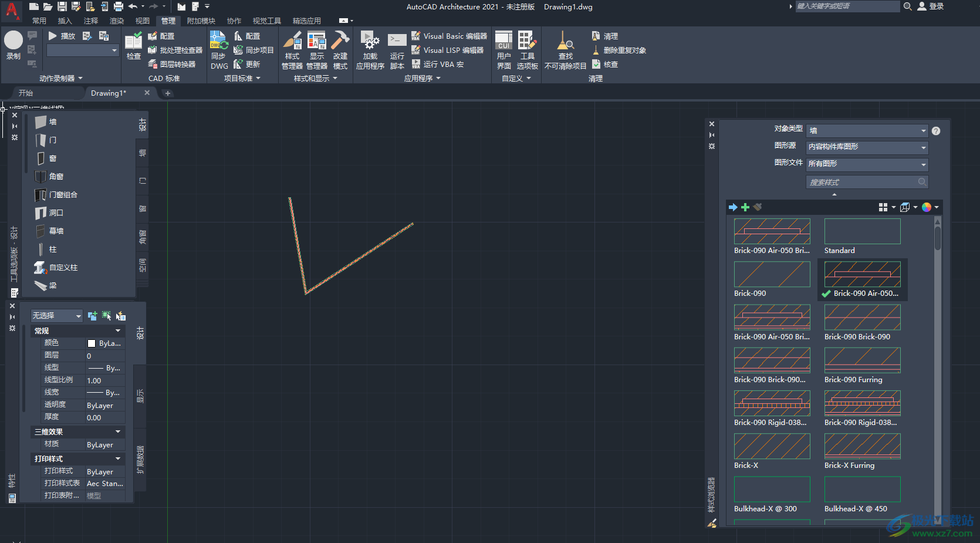This screenshot has width=980, height=543.
Task: Click the 录制 record button
Action: pyautogui.click(x=13, y=45)
